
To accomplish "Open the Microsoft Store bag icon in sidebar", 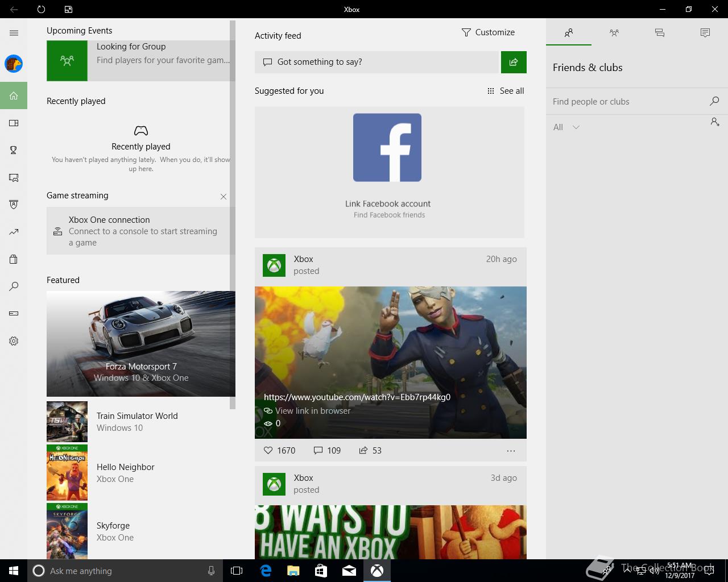I will (x=14, y=259).
